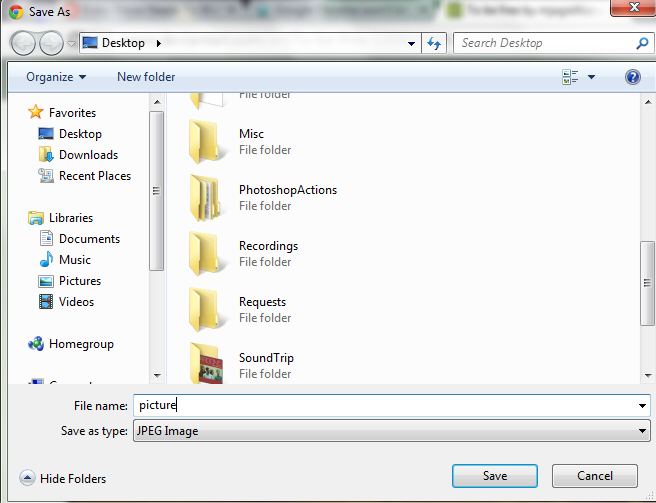Open the Documents library
The image size is (656, 503).
tap(90, 239)
